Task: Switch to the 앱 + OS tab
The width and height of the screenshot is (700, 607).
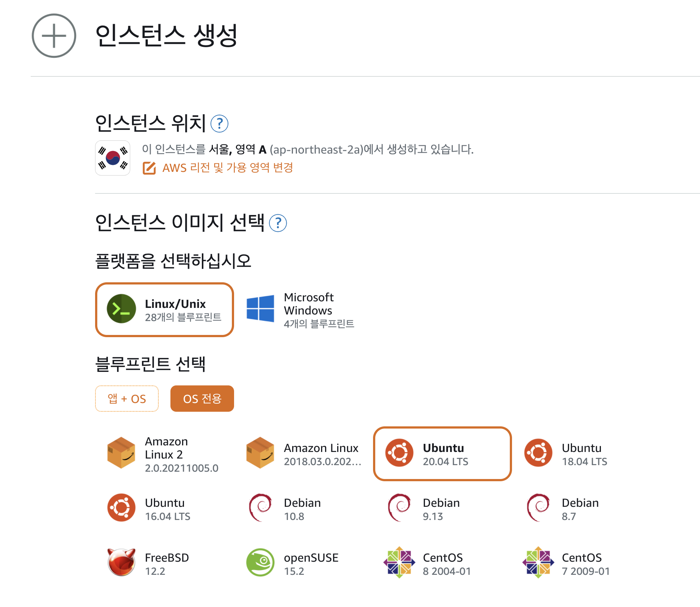Action: [x=127, y=399]
